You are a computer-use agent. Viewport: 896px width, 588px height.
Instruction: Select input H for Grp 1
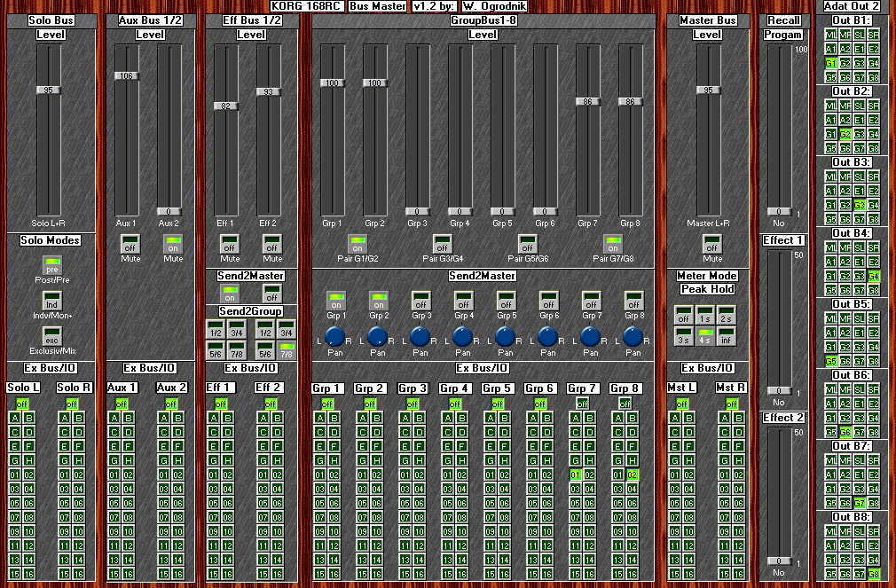(334, 460)
